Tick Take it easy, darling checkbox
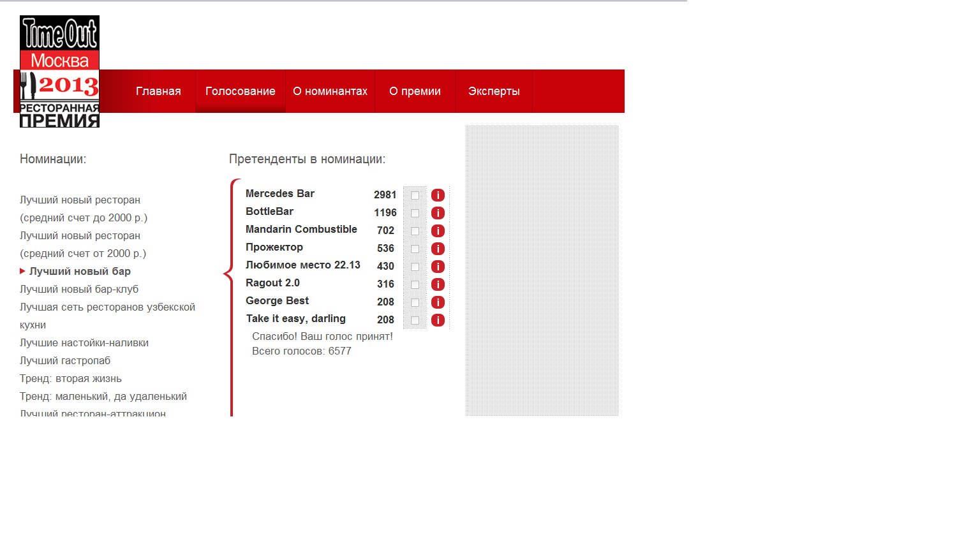 pyautogui.click(x=415, y=320)
